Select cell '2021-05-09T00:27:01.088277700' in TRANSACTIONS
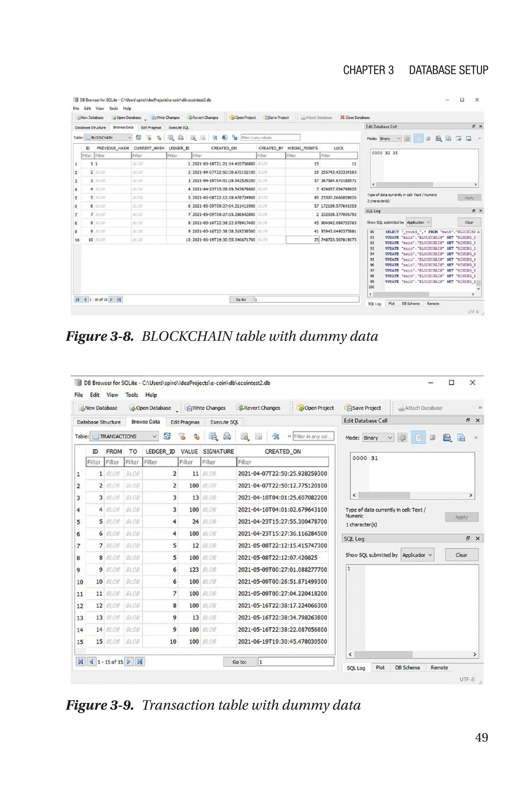 (x=282, y=569)
